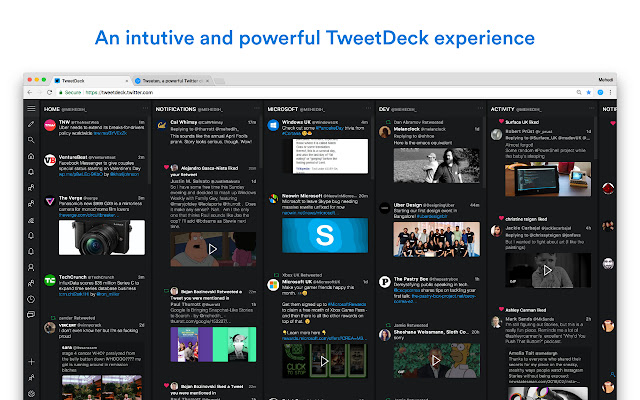
Task: Click the NOTIFICATIONS column header title
Action: click(x=176, y=109)
